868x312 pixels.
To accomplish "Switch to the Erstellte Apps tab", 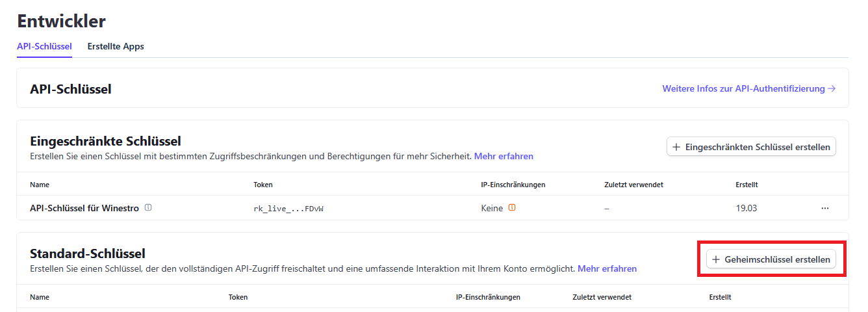I will click(116, 47).
